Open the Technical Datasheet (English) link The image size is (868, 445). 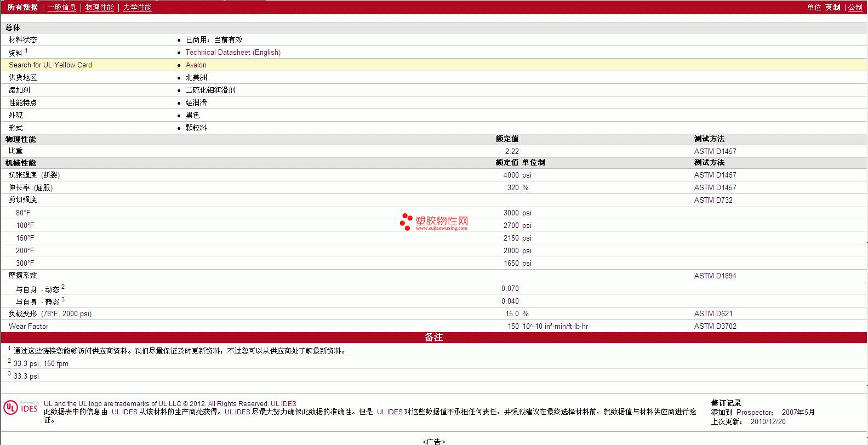pyautogui.click(x=233, y=53)
